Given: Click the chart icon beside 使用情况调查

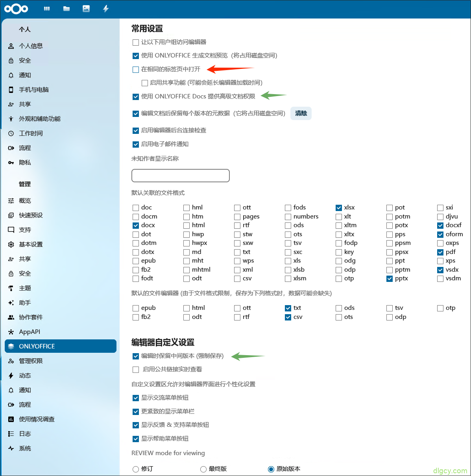Looking at the screenshot, I should 11,419.
